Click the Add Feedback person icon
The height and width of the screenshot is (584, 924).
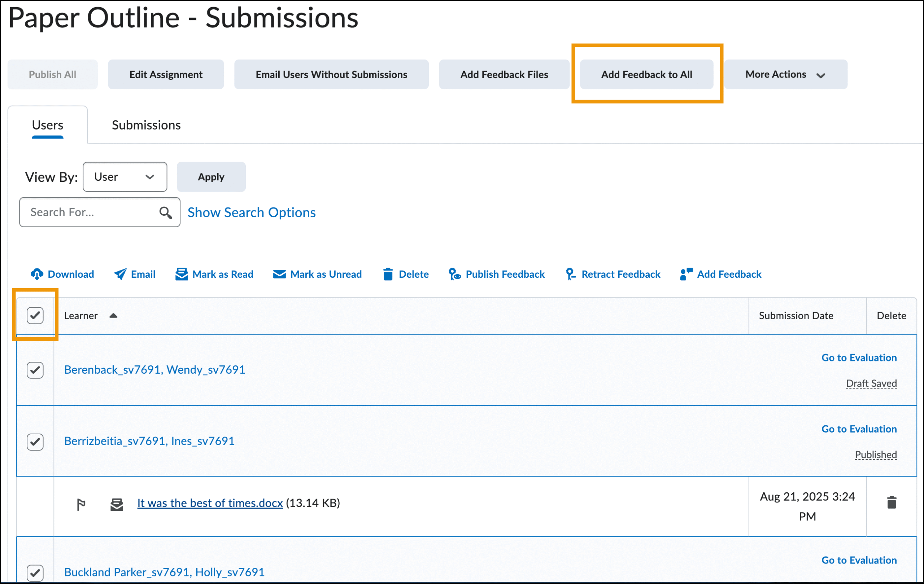(x=686, y=274)
